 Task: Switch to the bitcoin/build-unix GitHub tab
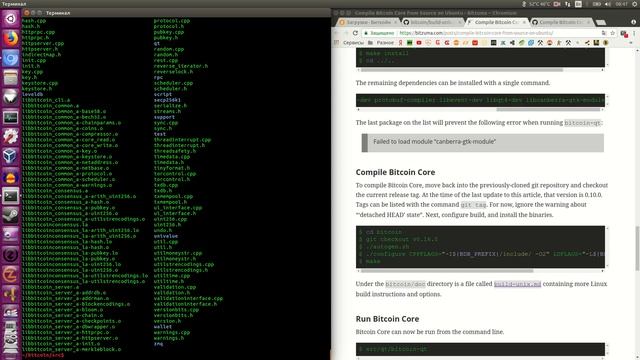point(433,22)
